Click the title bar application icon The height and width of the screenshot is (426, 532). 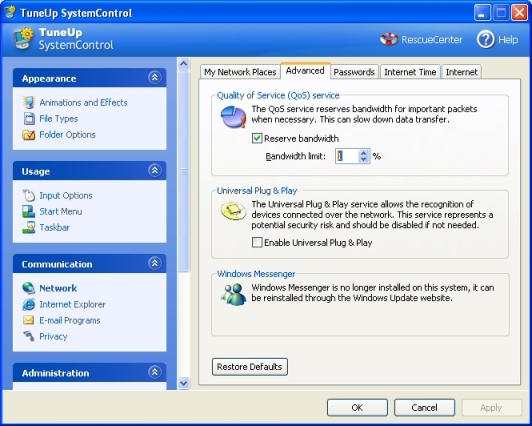(10, 12)
